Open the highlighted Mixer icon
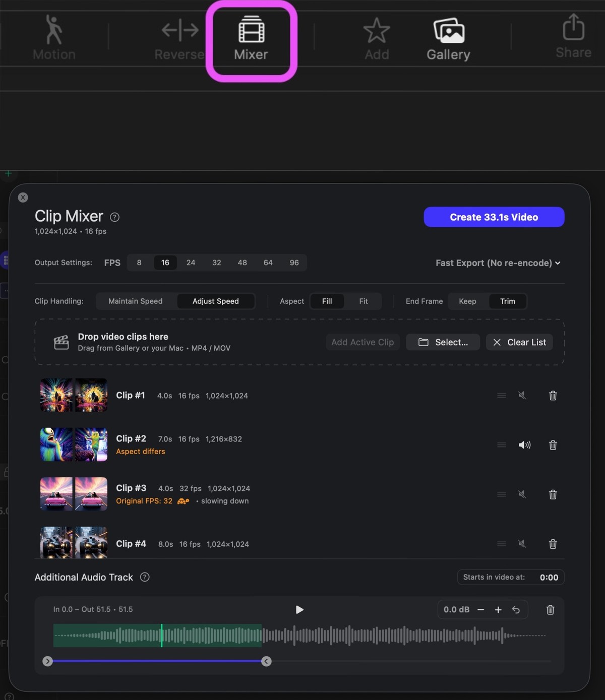This screenshot has height=700, width=605. click(x=252, y=31)
